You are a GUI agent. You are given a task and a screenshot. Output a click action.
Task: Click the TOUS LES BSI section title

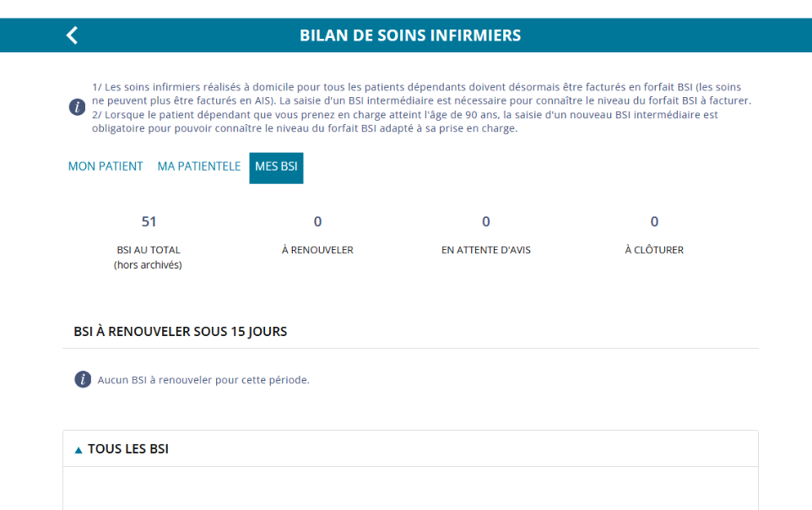click(x=128, y=449)
